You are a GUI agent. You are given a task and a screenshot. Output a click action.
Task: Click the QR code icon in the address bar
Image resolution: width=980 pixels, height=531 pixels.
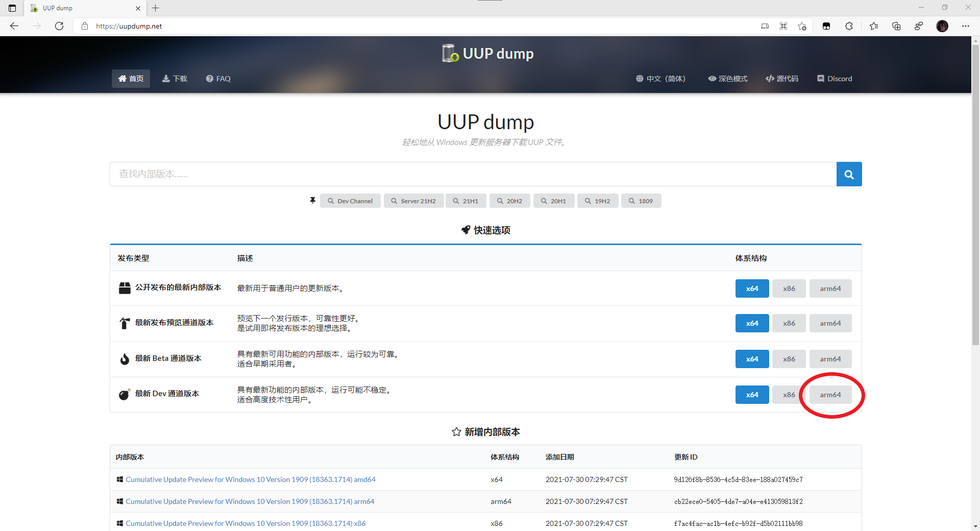[783, 26]
